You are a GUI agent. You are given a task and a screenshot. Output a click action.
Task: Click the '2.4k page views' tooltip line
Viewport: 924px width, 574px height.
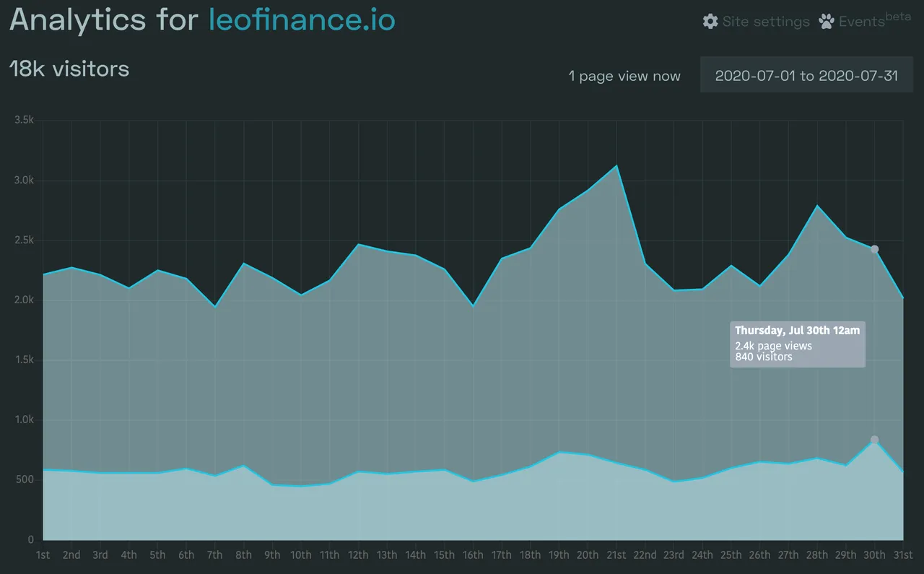pos(774,346)
